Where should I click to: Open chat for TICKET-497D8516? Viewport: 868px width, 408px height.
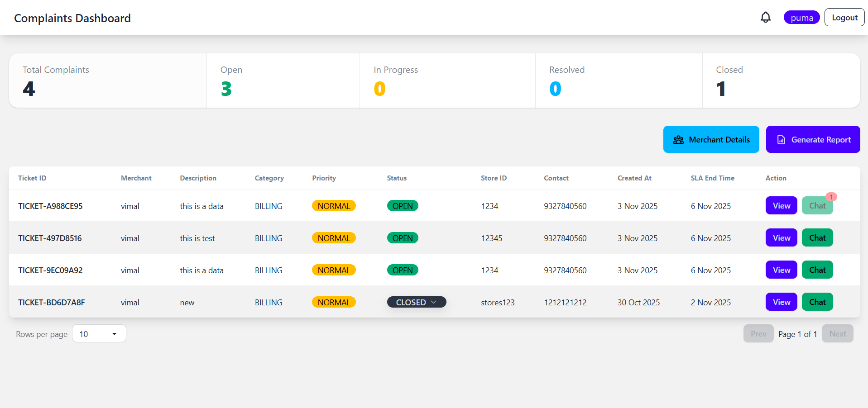point(817,237)
